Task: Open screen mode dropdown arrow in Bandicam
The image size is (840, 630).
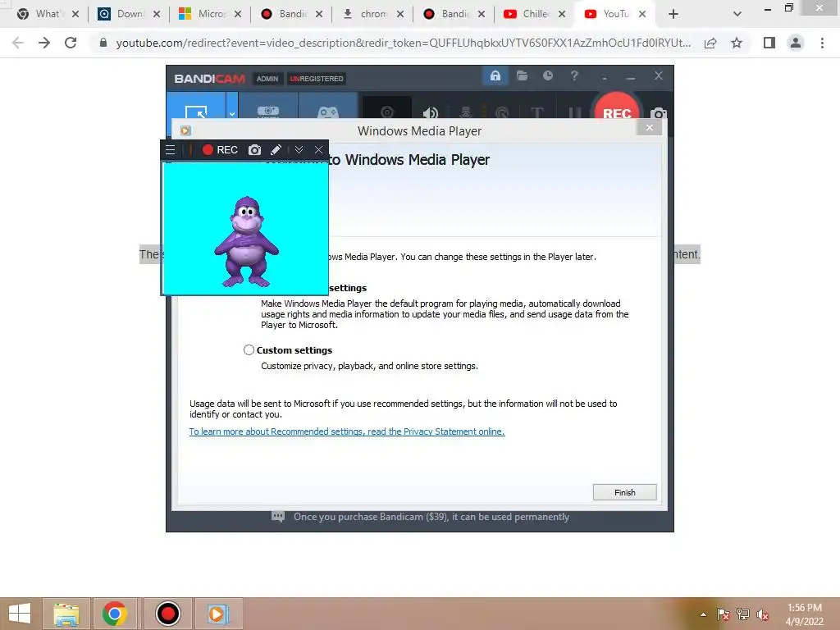Action: coord(232,113)
